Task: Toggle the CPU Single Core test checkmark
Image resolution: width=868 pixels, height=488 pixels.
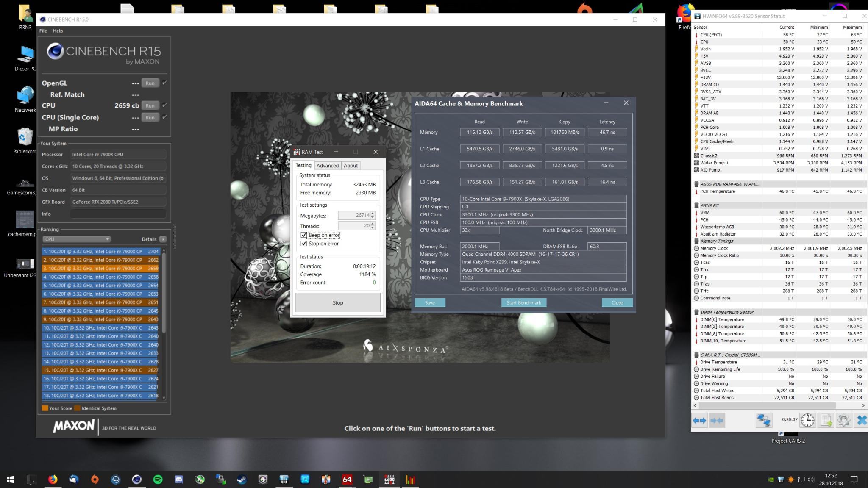Action: (164, 117)
